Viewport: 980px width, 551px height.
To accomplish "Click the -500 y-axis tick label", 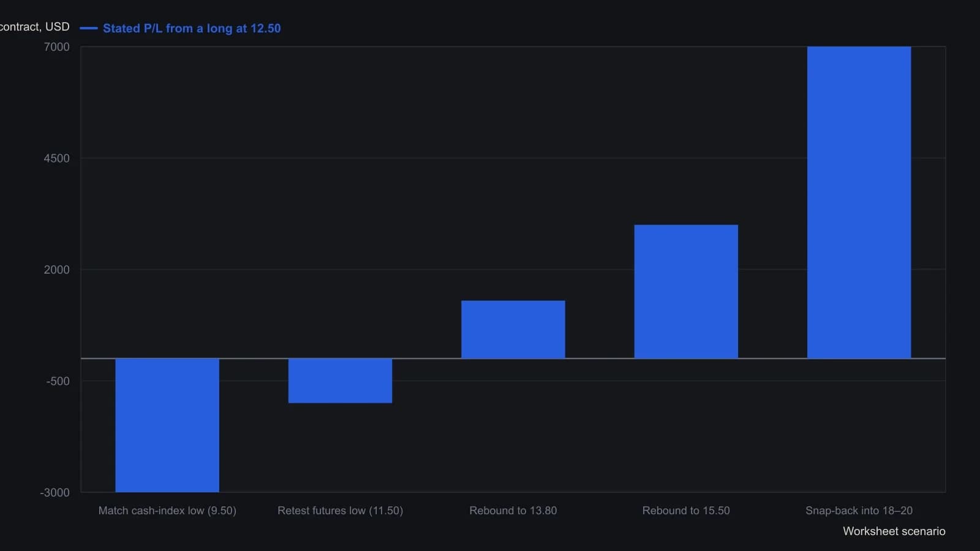I will [58, 381].
